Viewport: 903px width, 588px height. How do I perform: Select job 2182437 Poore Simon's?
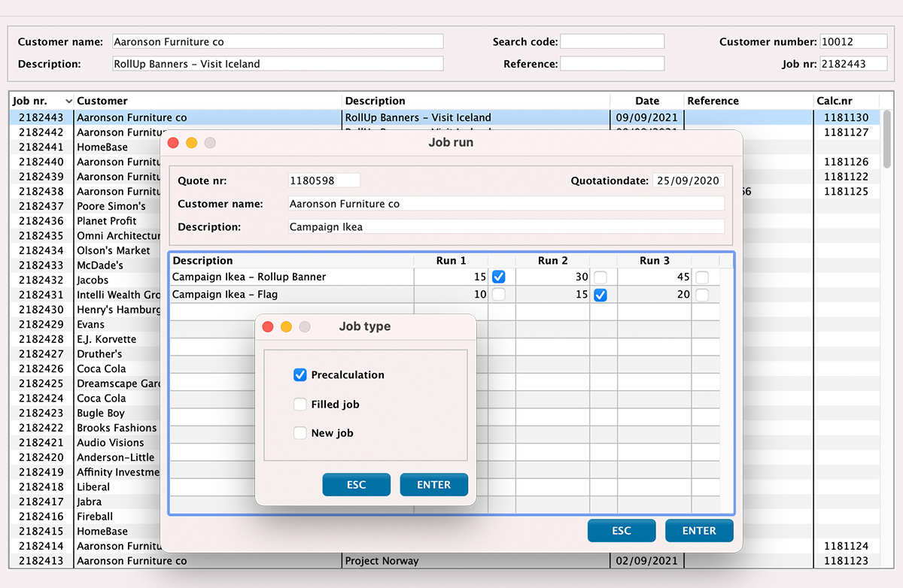pos(85,206)
